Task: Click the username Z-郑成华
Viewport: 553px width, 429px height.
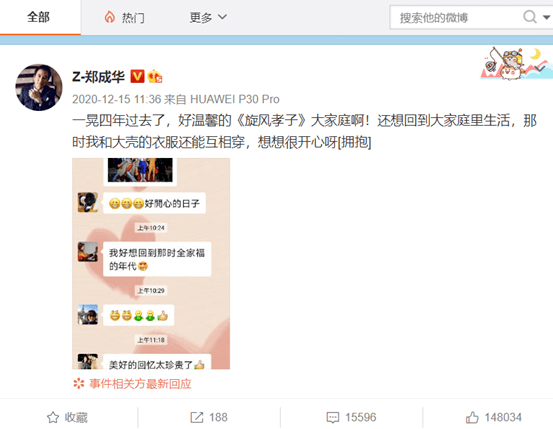Action: pyautogui.click(x=98, y=77)
